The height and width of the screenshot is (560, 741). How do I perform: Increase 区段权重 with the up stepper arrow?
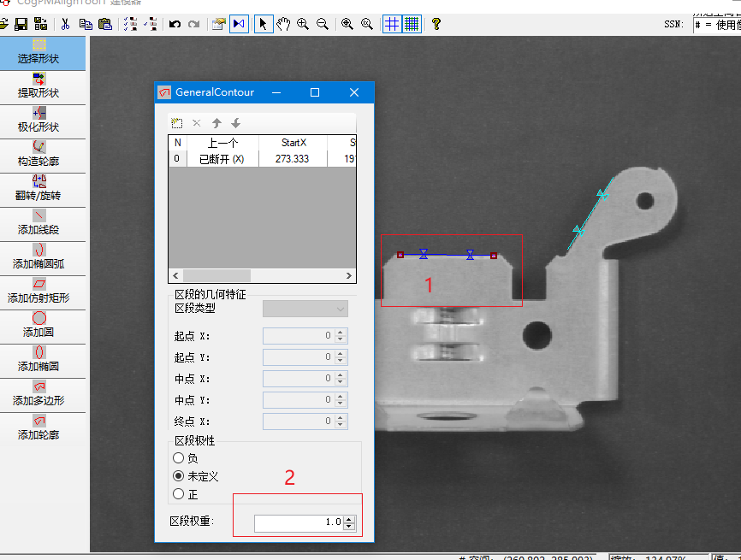coord(348,518)
